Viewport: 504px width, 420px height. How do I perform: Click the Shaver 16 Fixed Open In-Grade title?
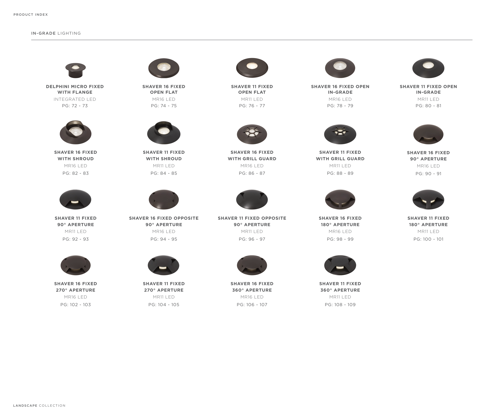click(340, 89)
